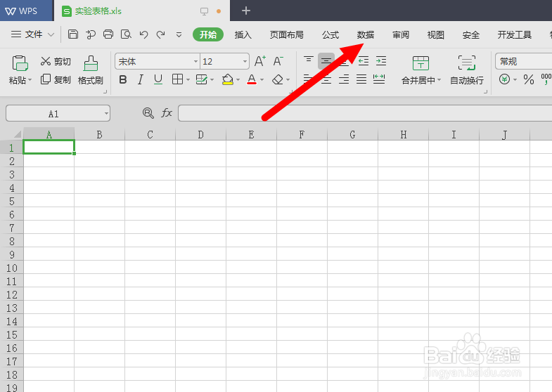Expand fill color dropdown arrow
The height and width of the screenshot is (392, 552).
[x=238, y=80]
